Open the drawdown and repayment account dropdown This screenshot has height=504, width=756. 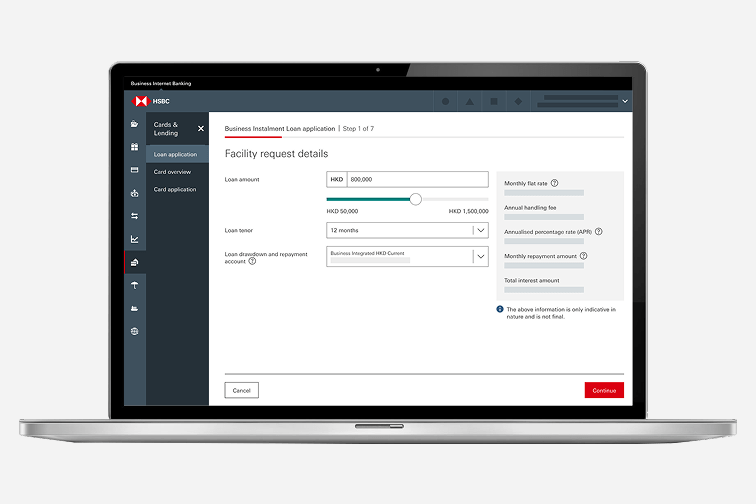407,257
